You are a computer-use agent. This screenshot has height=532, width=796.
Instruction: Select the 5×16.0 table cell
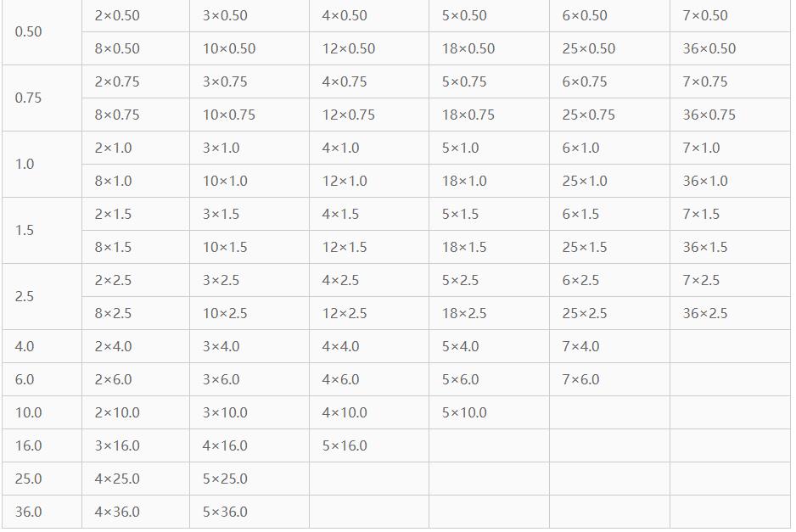coord(345,445)
